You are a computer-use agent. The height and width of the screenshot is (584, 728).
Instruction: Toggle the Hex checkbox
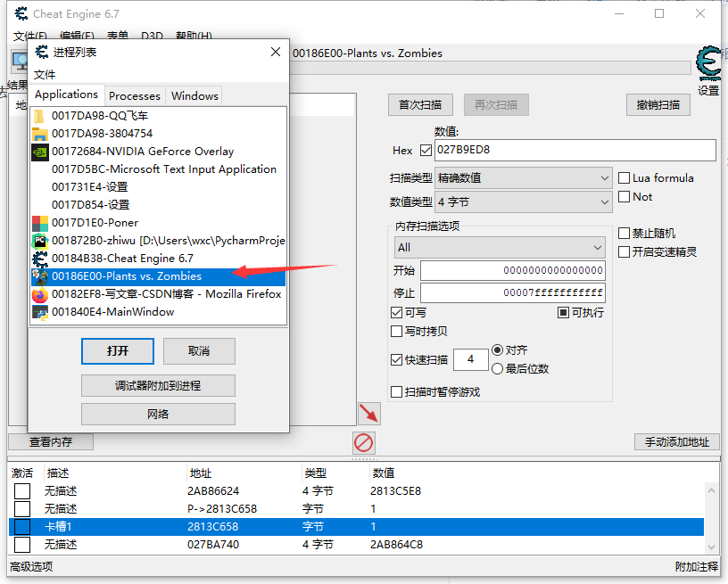click(426, 151)
